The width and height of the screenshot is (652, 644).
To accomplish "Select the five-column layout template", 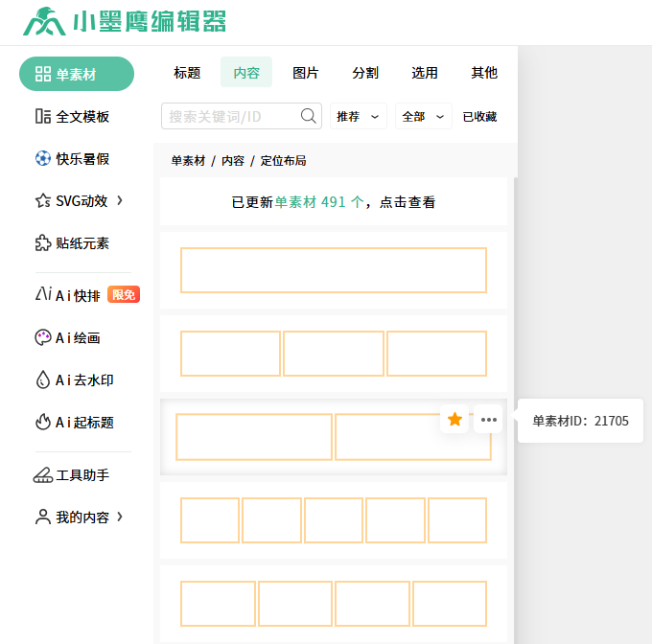I will tap(334, 520).
